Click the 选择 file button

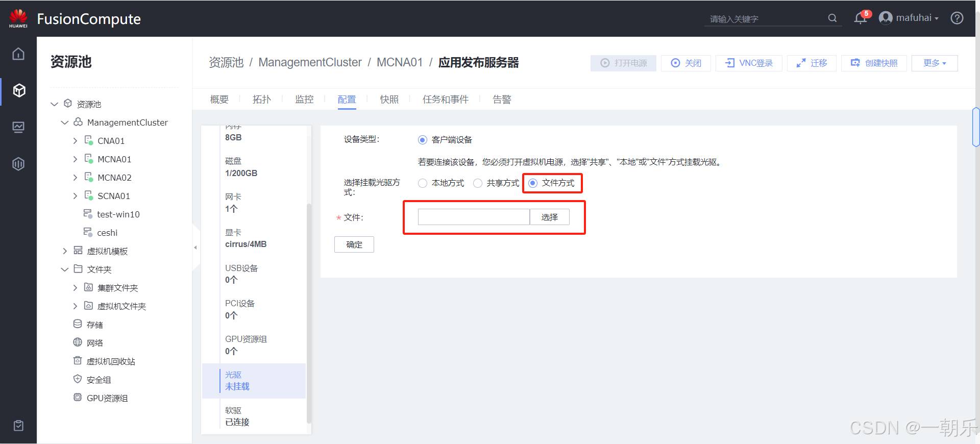(549, 217)
